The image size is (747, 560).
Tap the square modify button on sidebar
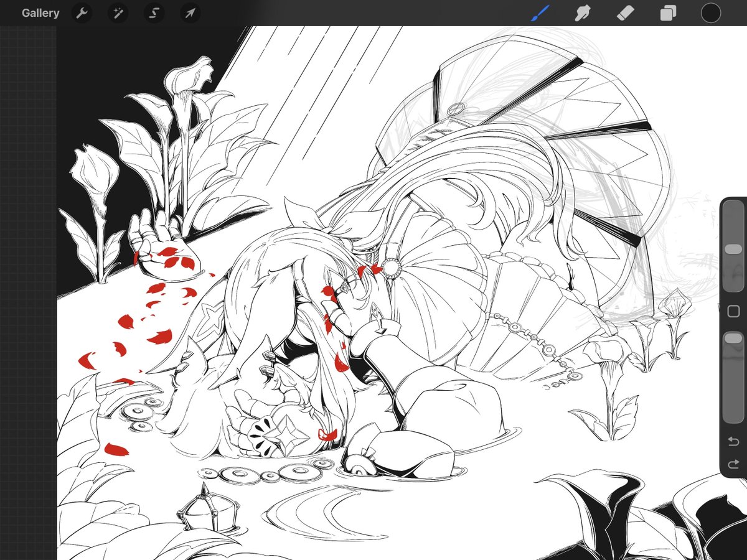(734, 311)
